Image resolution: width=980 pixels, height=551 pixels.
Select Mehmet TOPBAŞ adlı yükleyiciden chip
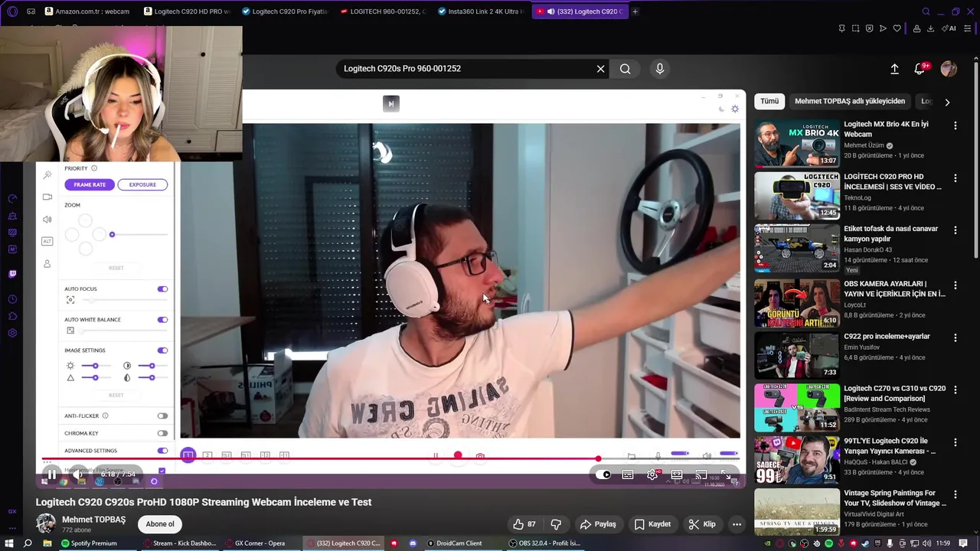pyautogui.click(x=850, y=101)
